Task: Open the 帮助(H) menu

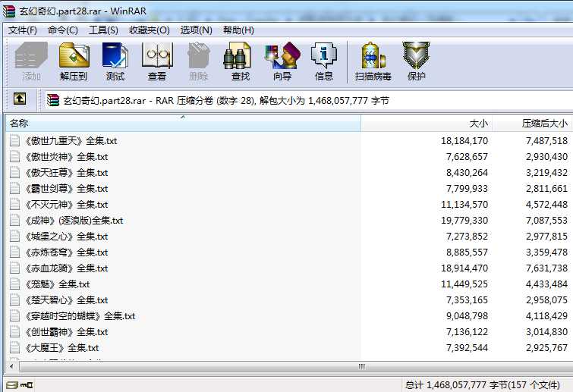Action: point(238,30)
